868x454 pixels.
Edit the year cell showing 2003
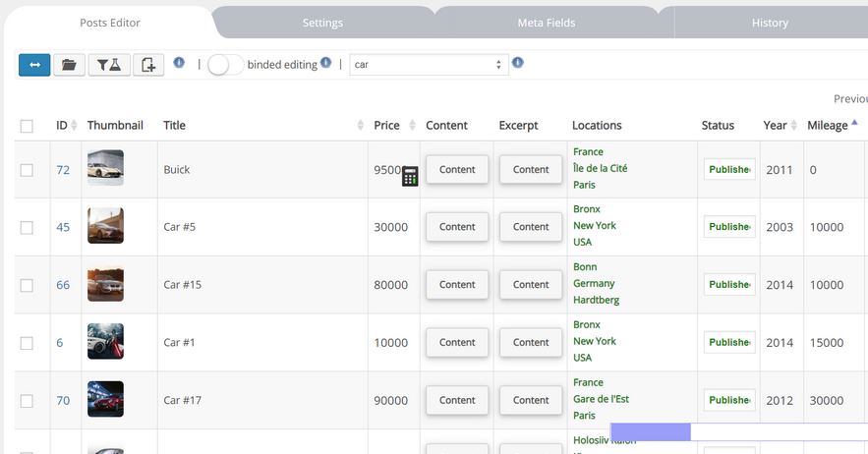781,227
